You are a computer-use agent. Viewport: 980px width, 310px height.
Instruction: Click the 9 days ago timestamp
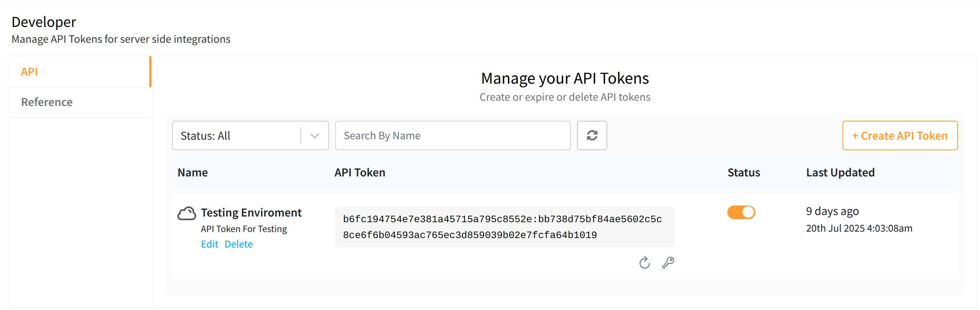tap(832, 211)
